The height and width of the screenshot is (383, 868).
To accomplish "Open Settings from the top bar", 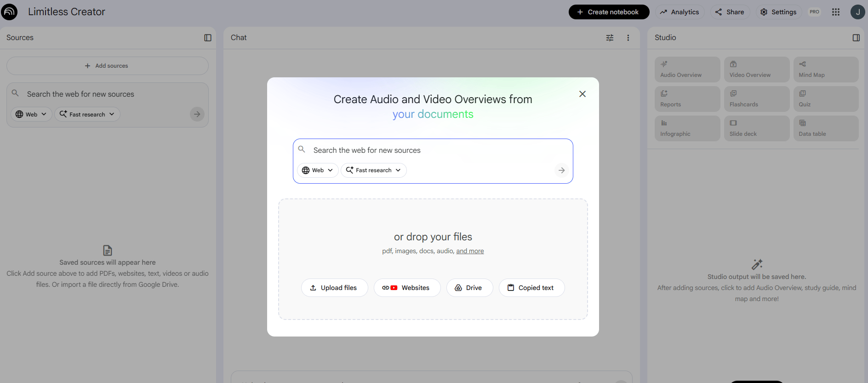I will click(x=778, y=12).
